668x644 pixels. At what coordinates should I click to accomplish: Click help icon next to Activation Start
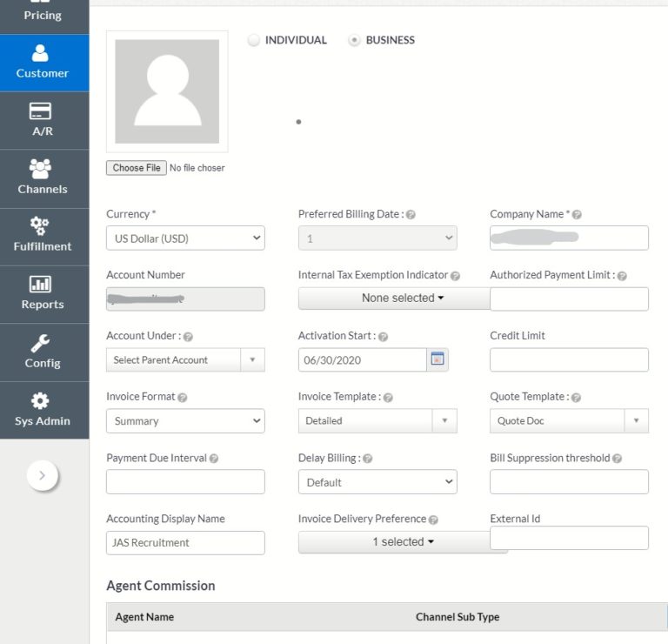click(x=383, y=337)
